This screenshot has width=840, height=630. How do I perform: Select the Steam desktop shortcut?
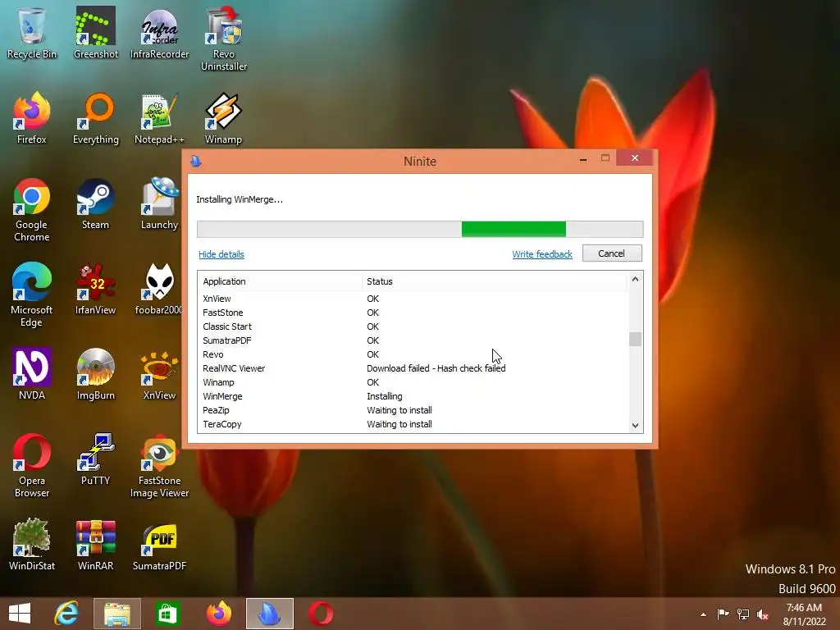click(95, 203)
